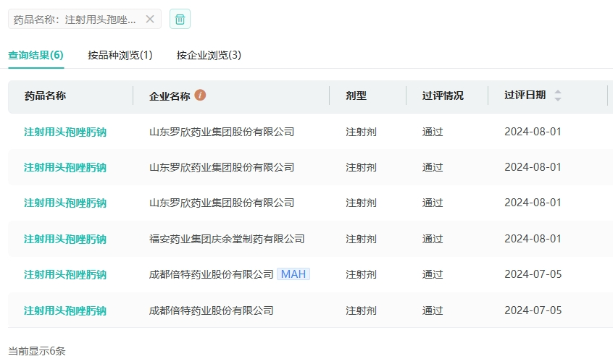Click the MAH badge beside 成都倍特药业
Screen dimensions: 613x364
pyautogui.click(x=293, y=274)
